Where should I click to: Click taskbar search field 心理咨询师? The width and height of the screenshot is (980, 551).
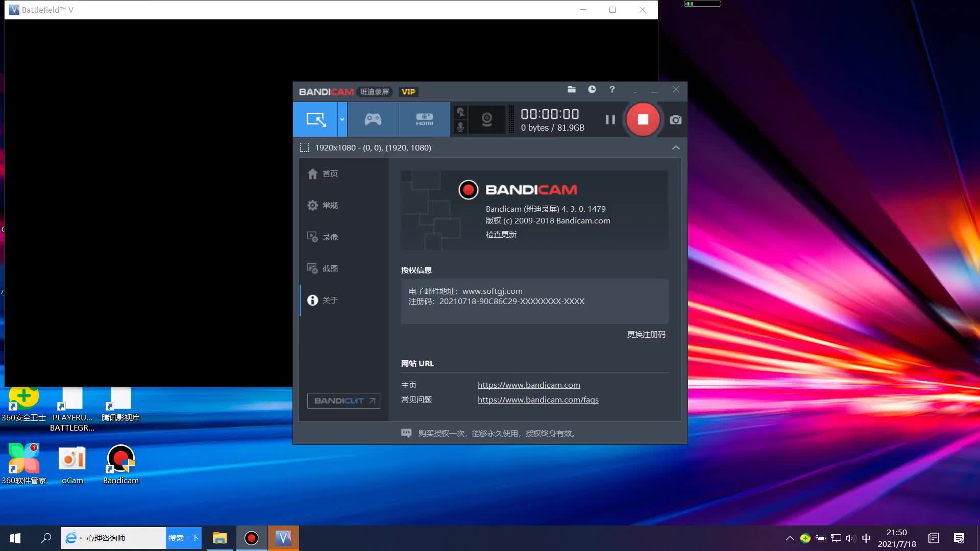[x=113, y=538]
